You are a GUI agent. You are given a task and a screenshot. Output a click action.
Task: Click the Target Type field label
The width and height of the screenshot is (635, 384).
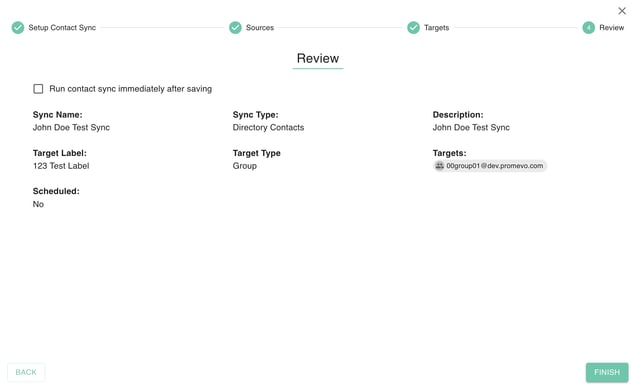pyautogui.click(x=256, y=153)
